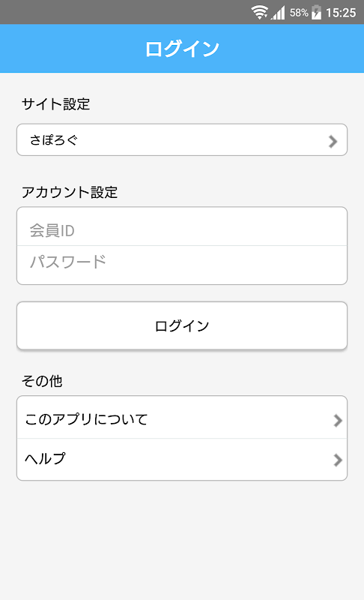Screen dimensions: 364x600
Task: Tap the ログイン header title
Action: point(182,49)
